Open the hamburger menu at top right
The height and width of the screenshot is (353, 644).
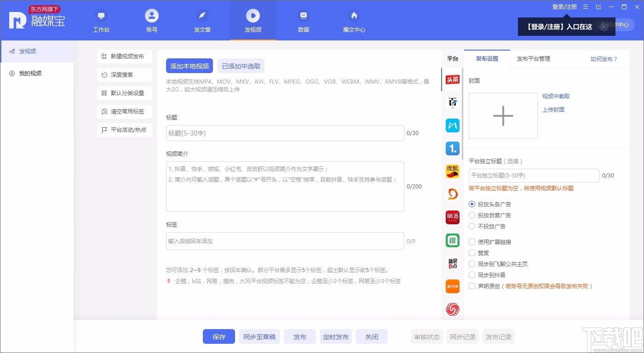click(585, 7)
